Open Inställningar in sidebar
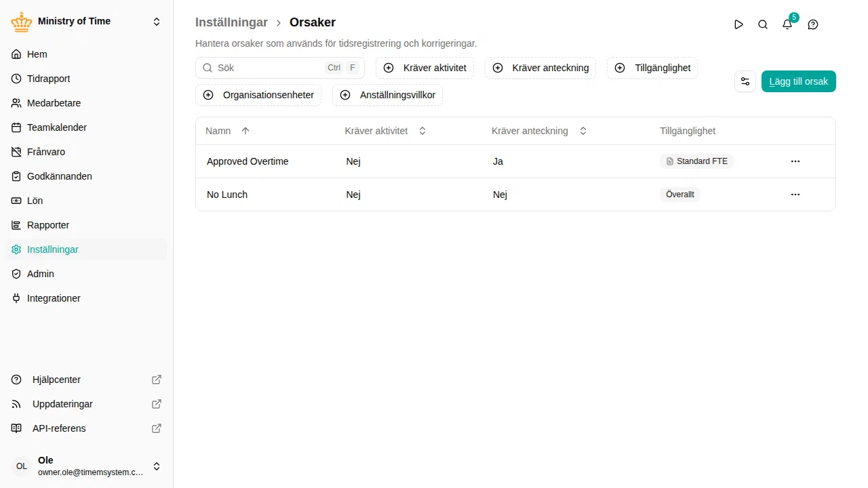This screenshot has width=868, height=488. tap(86, 249)
